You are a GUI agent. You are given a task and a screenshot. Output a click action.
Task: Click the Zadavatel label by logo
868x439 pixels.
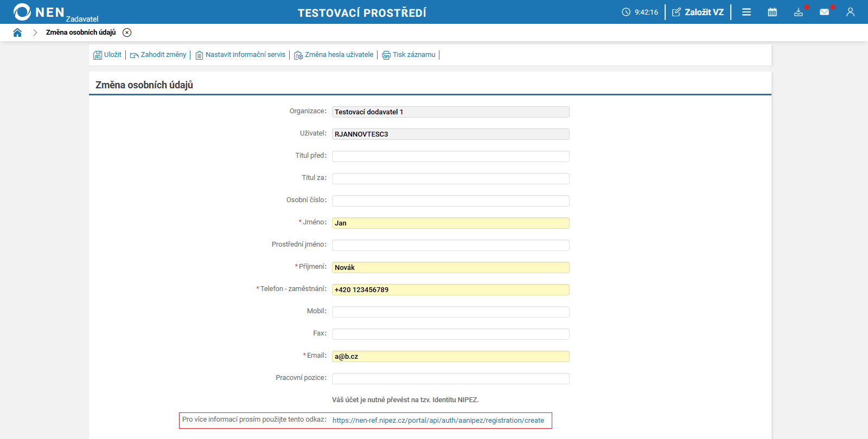pos(82,19)
